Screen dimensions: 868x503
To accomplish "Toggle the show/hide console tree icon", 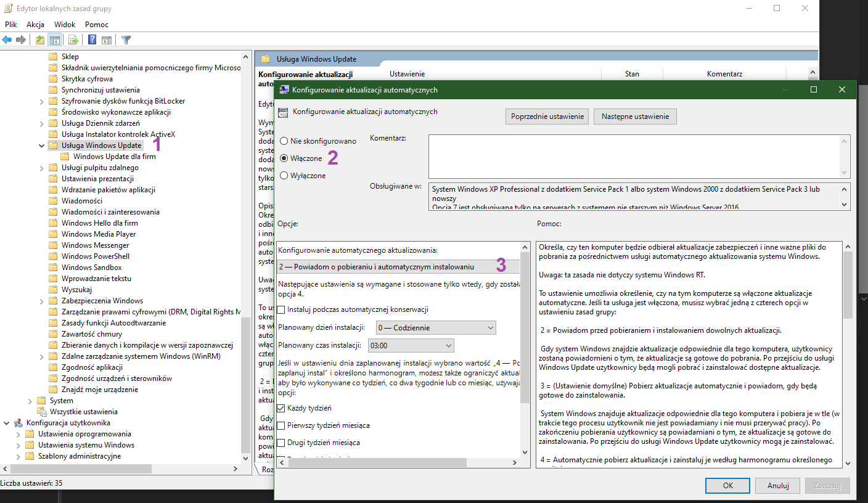I will coord(55,40).
